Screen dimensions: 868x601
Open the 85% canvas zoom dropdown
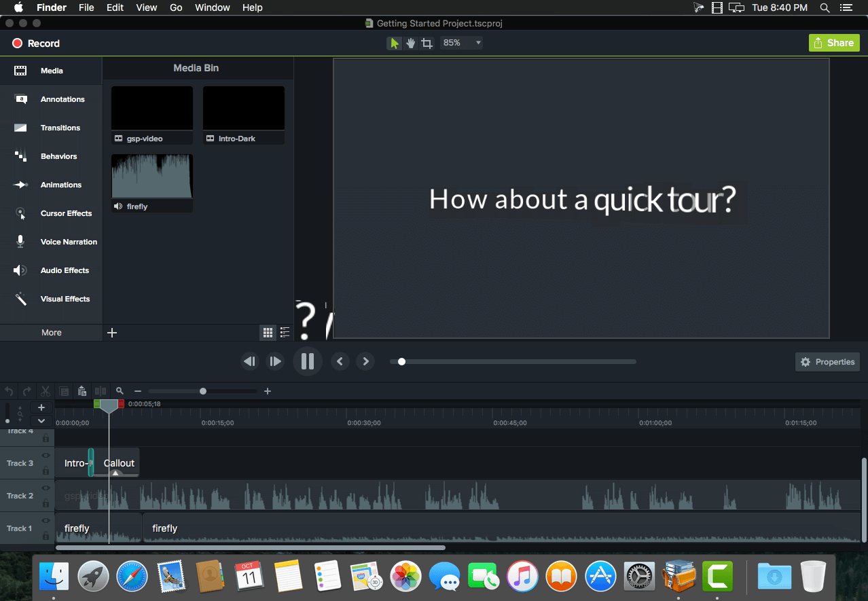coord(461,43)
